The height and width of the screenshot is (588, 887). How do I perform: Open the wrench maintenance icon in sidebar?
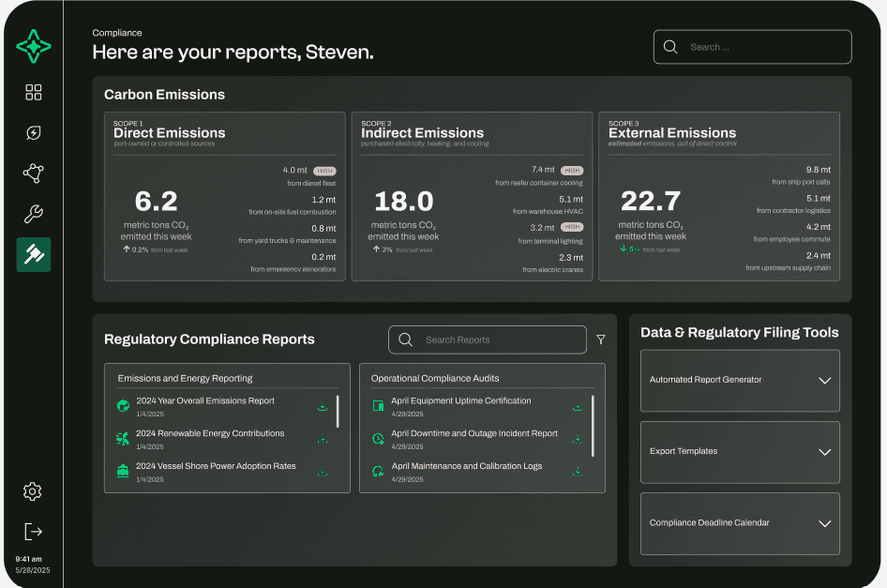pos(34,214)
